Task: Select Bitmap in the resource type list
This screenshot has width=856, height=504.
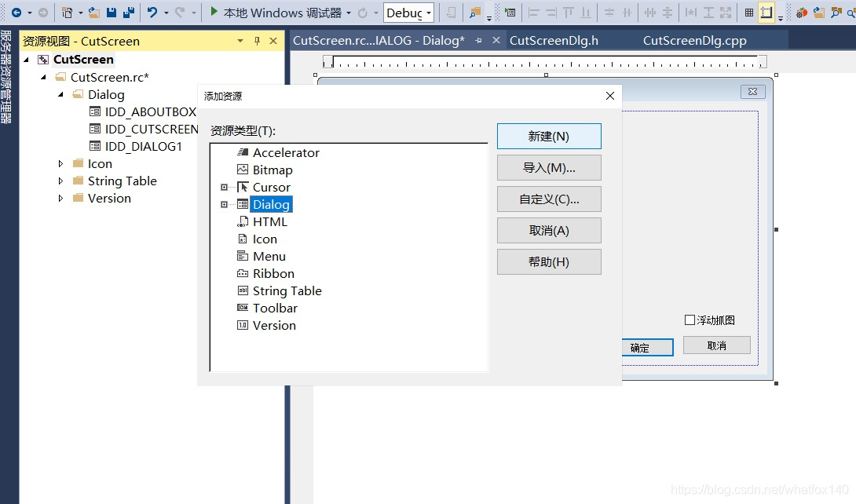Action: click(273, 170)
